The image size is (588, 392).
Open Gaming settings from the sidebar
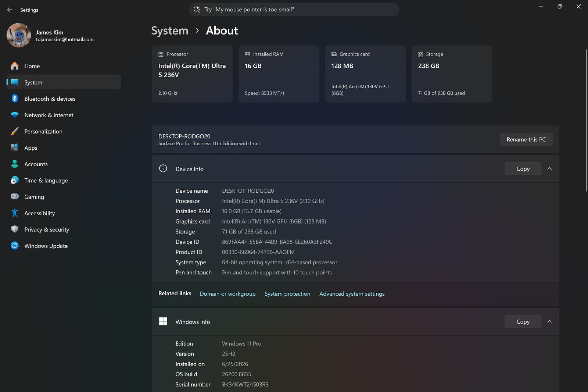(x=64, y=197)
